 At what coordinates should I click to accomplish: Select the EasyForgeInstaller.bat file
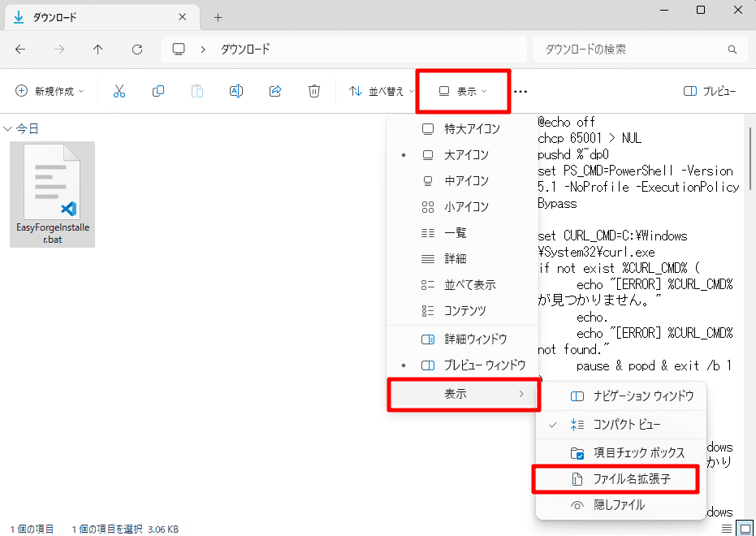[x=53, y=194]
